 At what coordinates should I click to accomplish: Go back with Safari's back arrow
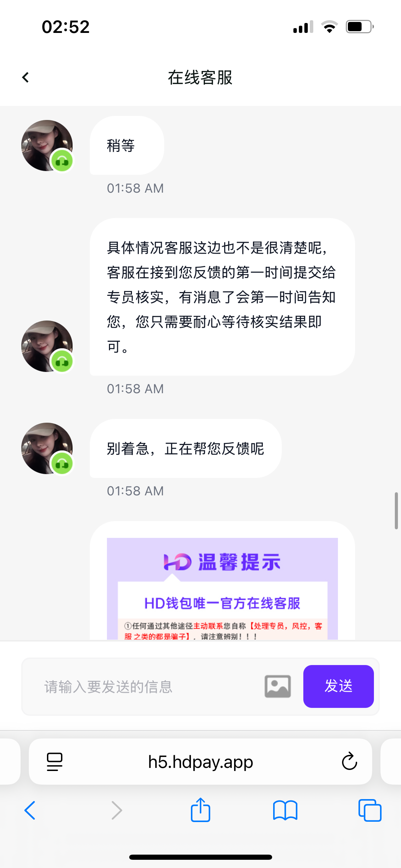click(x=30, y=810)
